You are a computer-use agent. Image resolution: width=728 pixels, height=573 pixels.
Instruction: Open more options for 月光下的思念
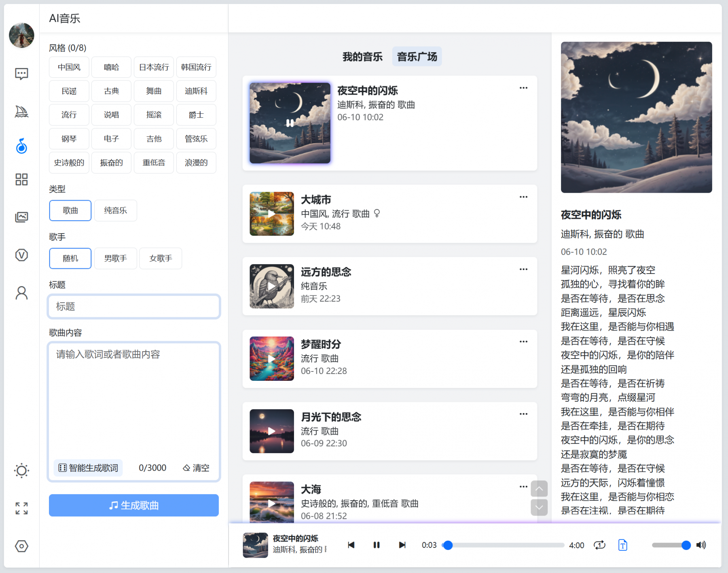(523, 414)
